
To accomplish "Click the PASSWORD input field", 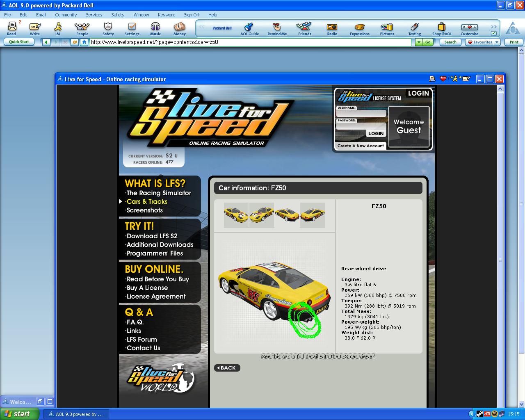I will (x=361, y=126).
